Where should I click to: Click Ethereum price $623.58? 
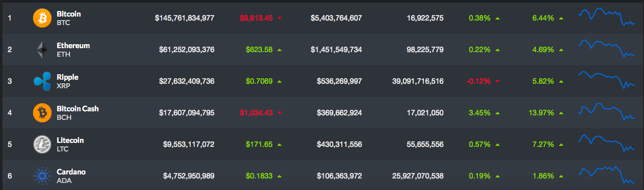259,50
